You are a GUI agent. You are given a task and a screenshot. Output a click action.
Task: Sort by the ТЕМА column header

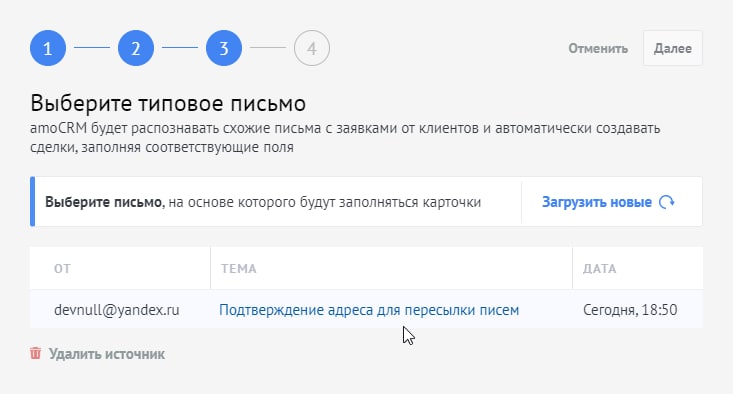(x=238, y=269)
